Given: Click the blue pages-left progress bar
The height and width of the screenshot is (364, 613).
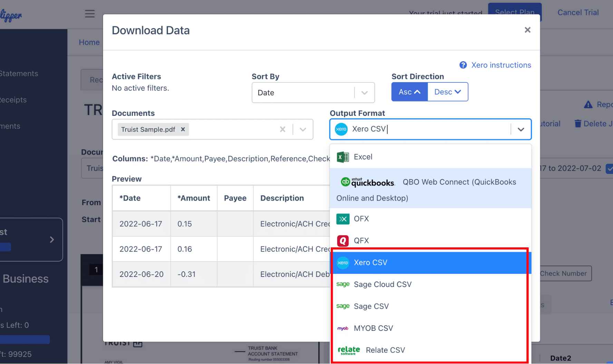Looking at the screenshot, I should (x=25, y=340).
